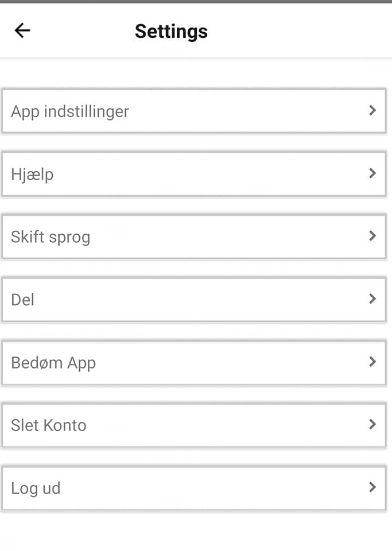Click empty middle of the Del row
392x551 pixels.
click(x=195, y=300)
